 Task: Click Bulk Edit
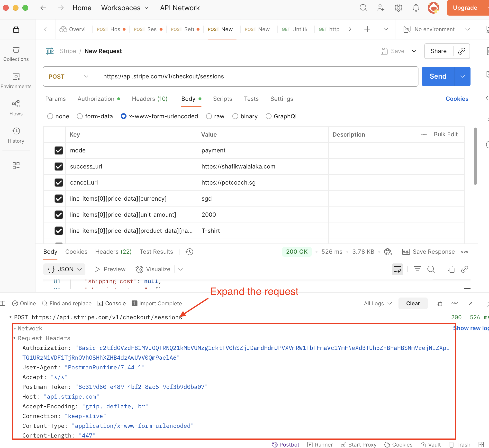point(446,134)
